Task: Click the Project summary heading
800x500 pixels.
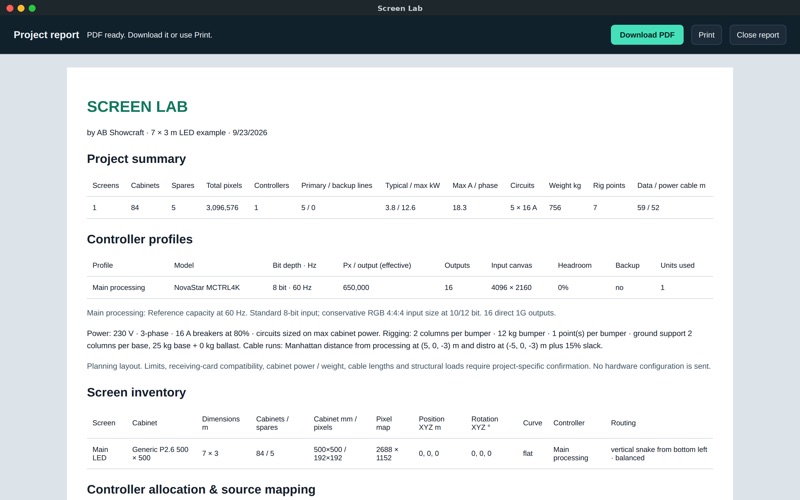Action: tap(136, 159)
